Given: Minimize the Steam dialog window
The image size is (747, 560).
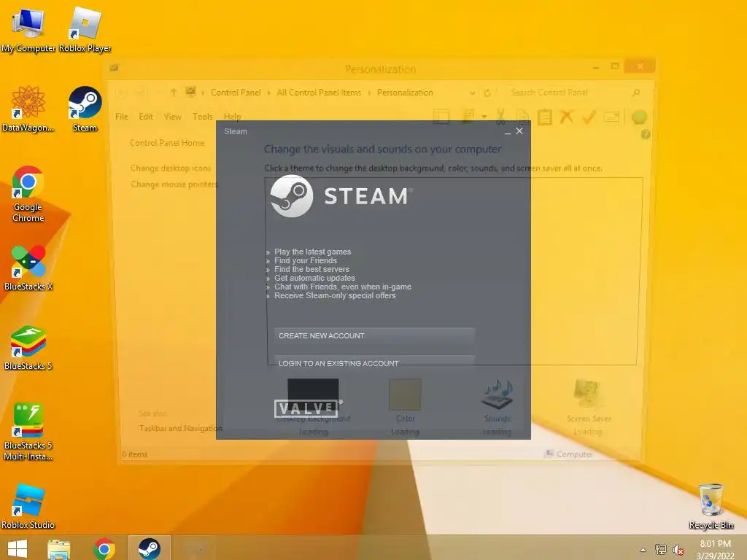Looking at the screenshot, I should 508,131.
